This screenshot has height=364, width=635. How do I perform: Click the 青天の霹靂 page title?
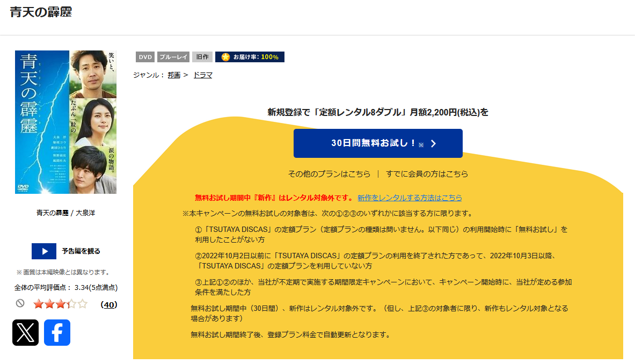[x=41, y=12]
